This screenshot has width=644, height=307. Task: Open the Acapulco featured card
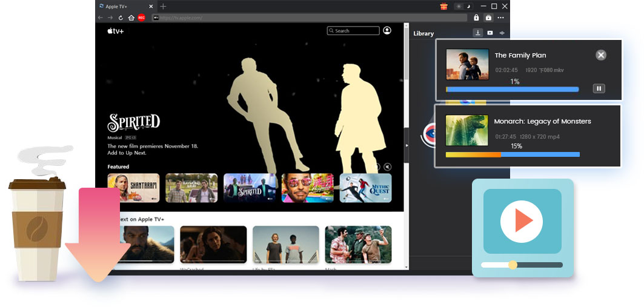tap(308, 188)
